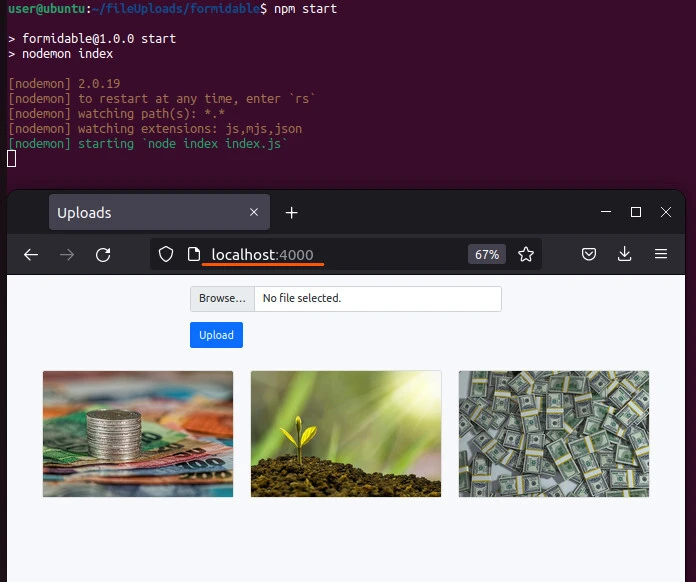This screenshot has height=582, width=696.
Task: Open the tracking protection shield
Action: (x=167, y=255)
